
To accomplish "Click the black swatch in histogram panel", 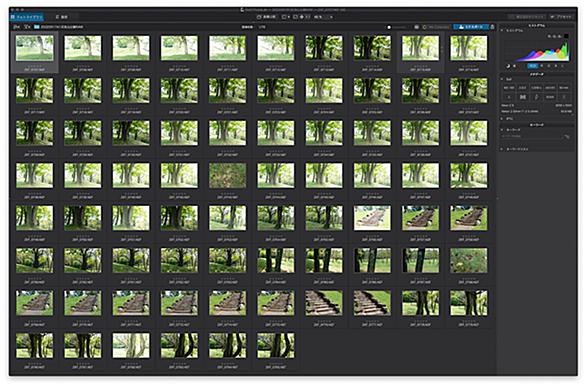I will click(x=567, y=36).
